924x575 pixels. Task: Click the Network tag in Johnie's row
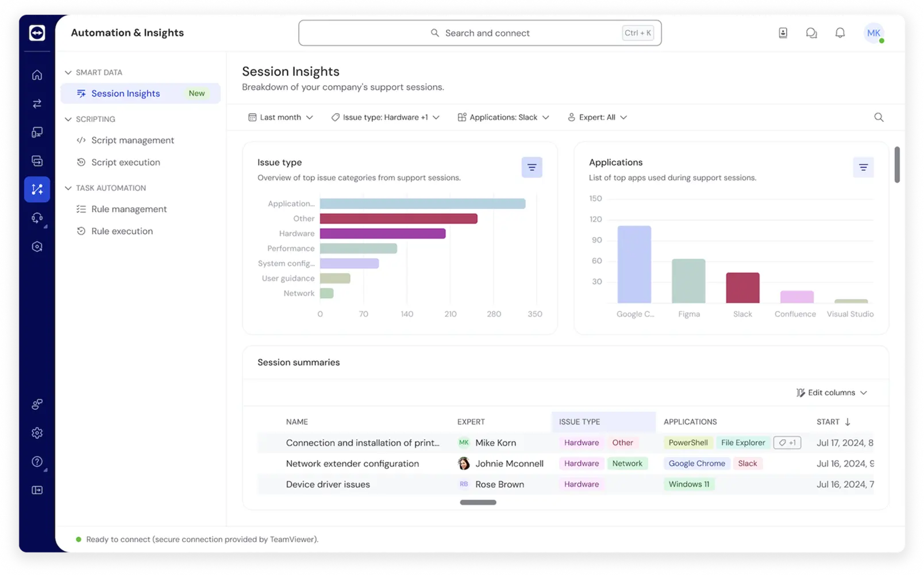(627, 463)
